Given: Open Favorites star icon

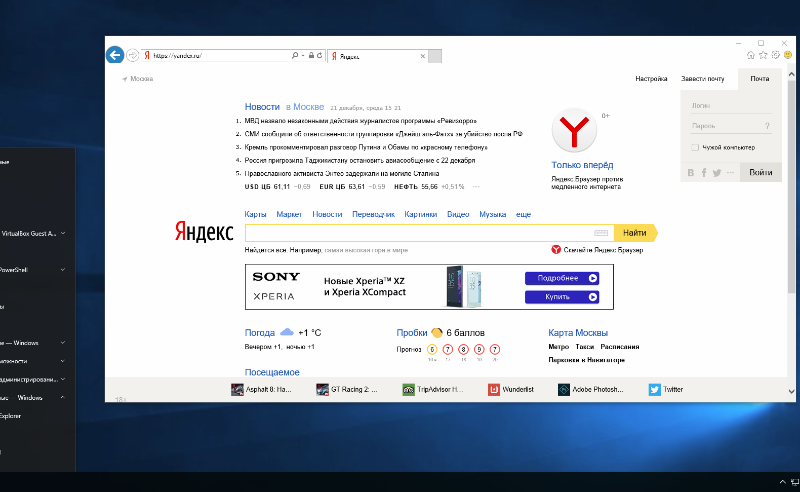Looking at the screenshot, I should tap(763, 55).
